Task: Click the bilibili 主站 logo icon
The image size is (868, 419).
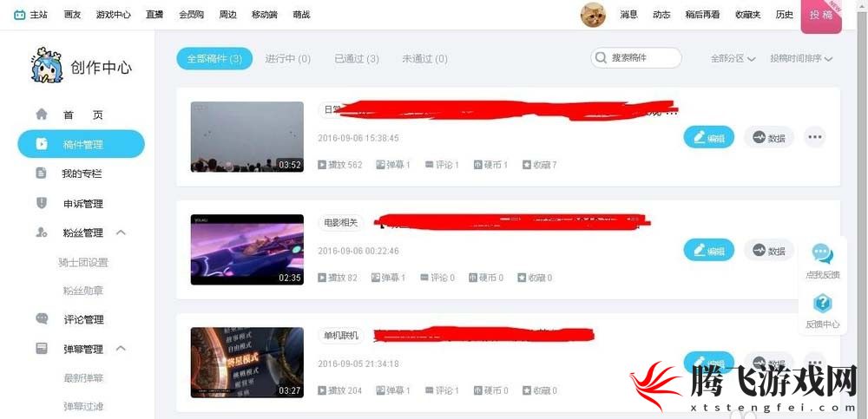Action: click(20, 15)
